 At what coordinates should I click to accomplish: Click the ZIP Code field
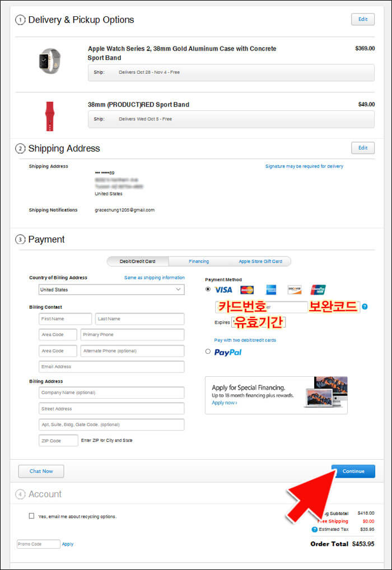click(58, 441)
